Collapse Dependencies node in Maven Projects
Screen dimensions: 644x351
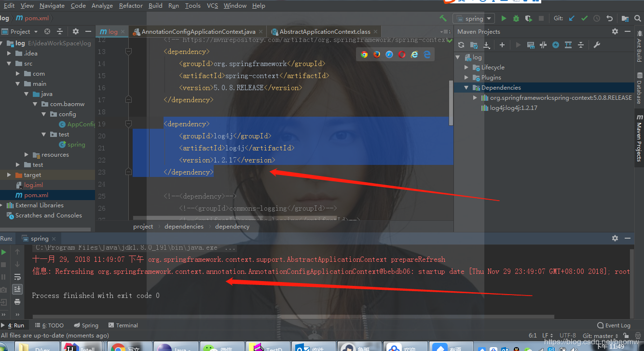466,87
